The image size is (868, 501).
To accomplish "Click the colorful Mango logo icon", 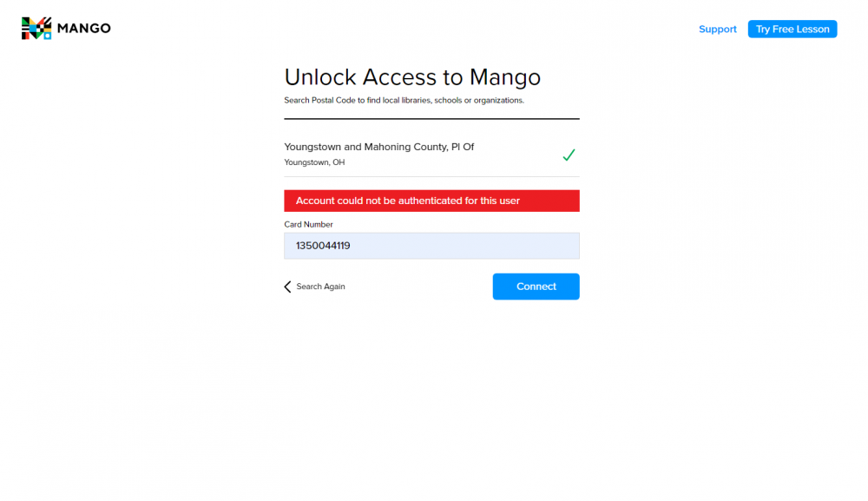I will point(36,29).
